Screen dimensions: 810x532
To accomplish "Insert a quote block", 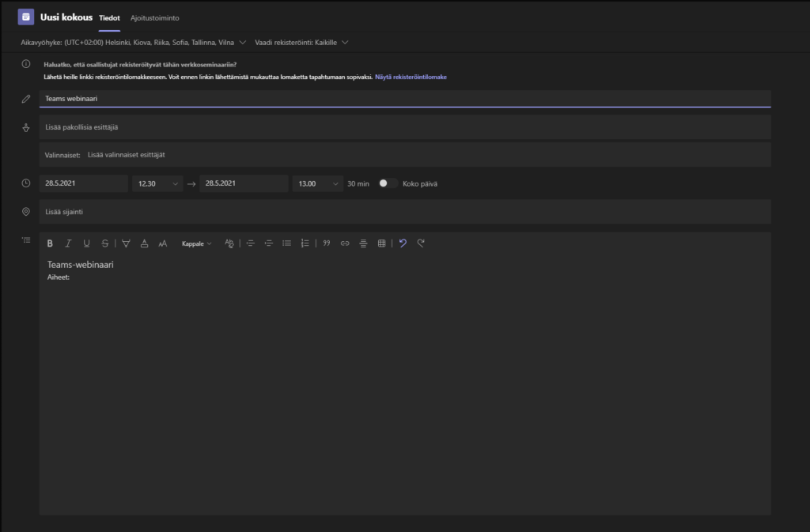I will click(x=327, y=243).
